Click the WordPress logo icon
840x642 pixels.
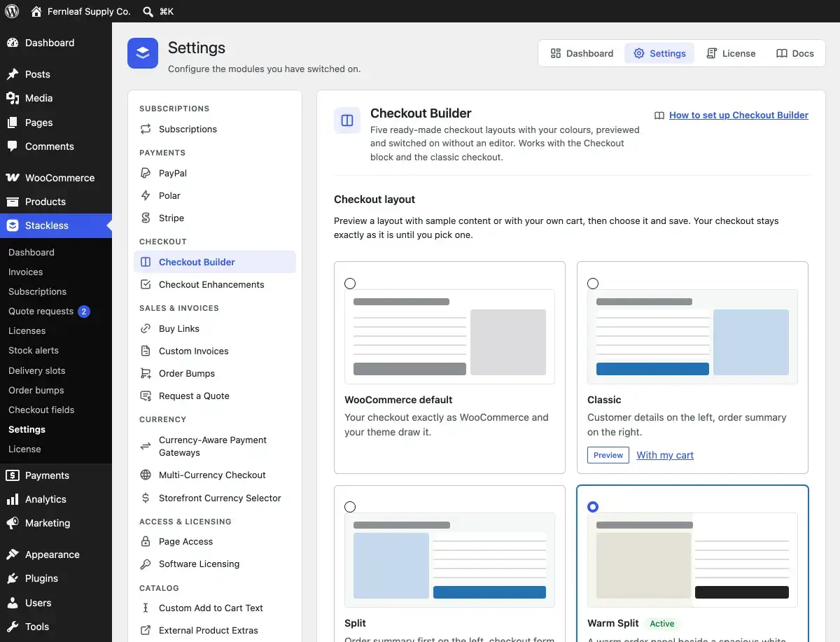coord(11,11)
